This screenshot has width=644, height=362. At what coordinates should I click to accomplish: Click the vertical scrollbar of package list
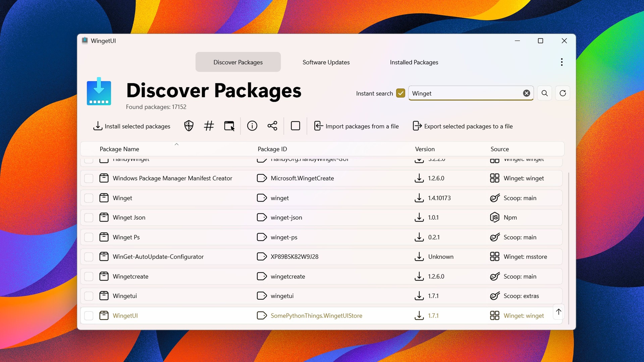coord(569,248)
